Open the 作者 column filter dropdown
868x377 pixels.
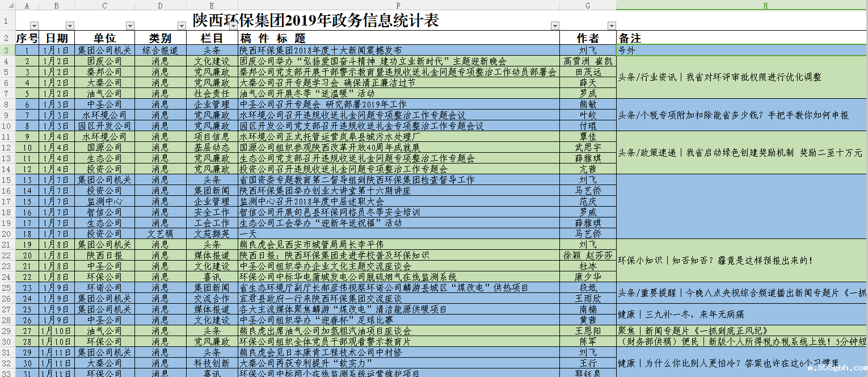(x=611, y=26)
